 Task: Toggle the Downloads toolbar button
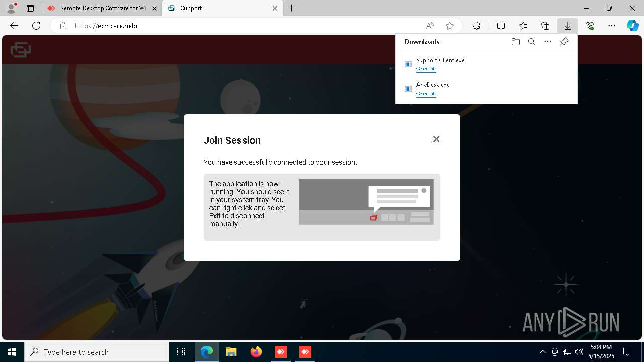click(568, 26)
